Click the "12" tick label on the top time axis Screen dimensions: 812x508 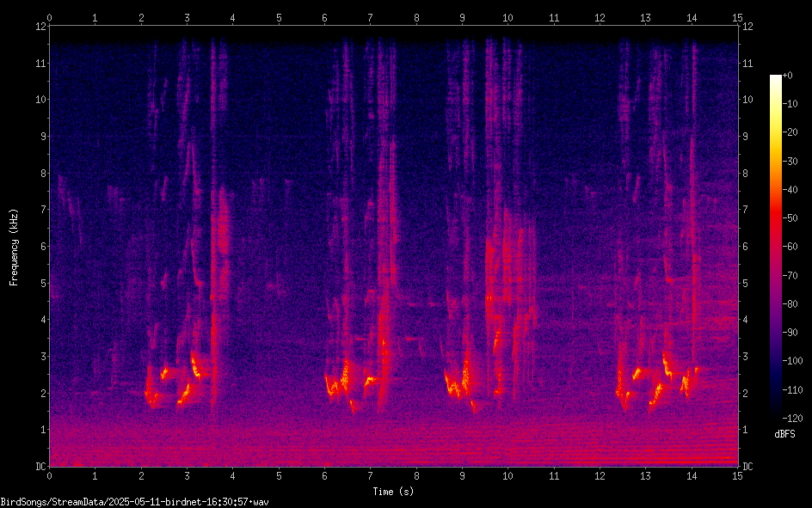tap(600, 18)
